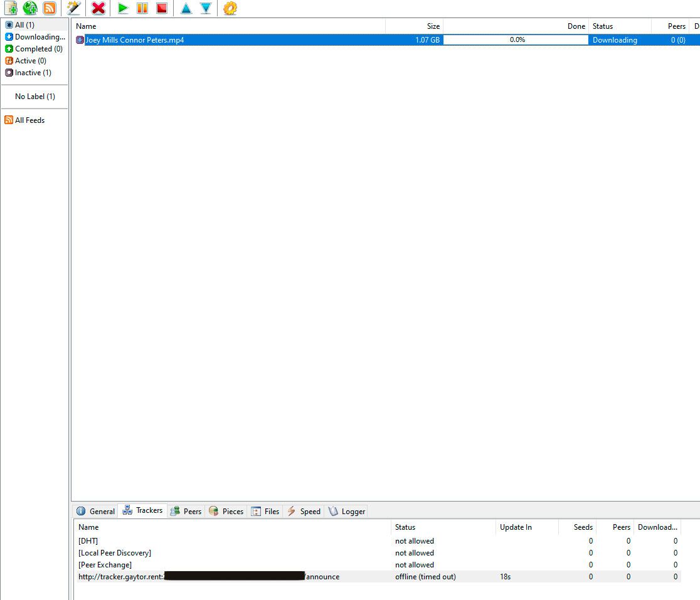
Task: Switch to the General tab
Action: coord(95,511)
